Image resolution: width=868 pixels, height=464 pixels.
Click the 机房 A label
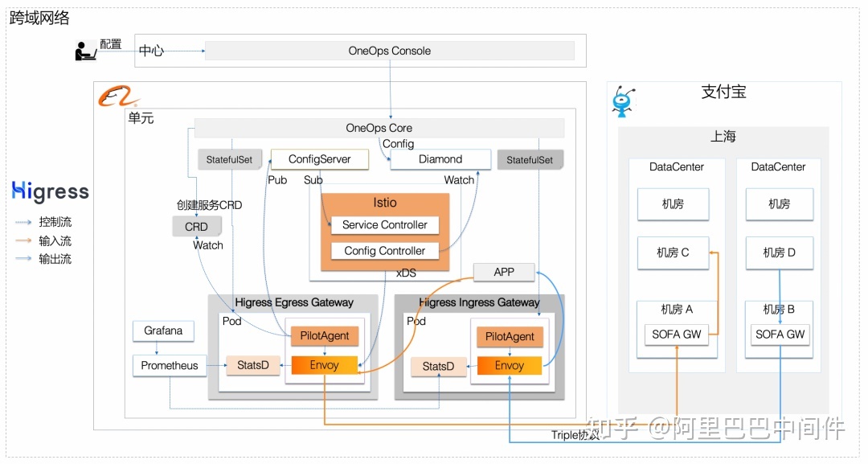coord(677,309)
